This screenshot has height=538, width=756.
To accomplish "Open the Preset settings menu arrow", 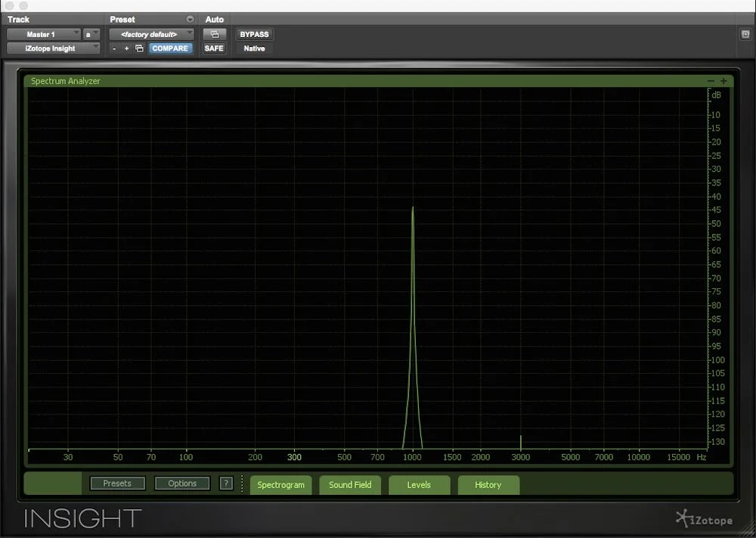I will pos(190,20).
